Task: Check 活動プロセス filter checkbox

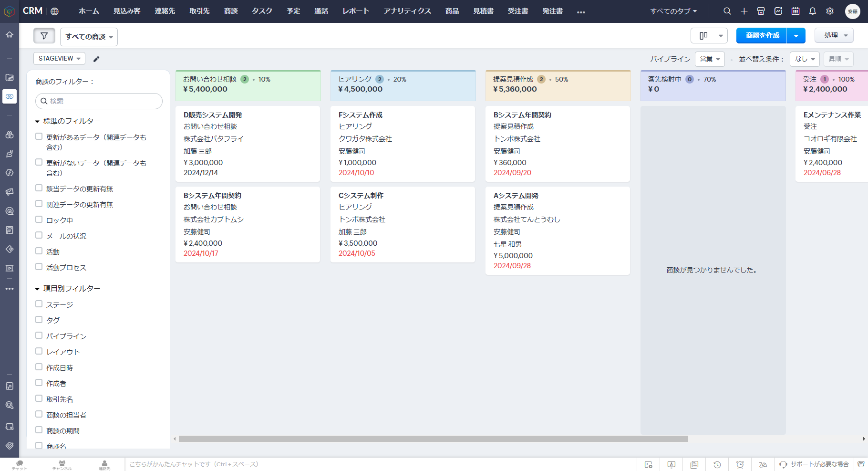Action: pyautogui.click(x=39, y=267)
